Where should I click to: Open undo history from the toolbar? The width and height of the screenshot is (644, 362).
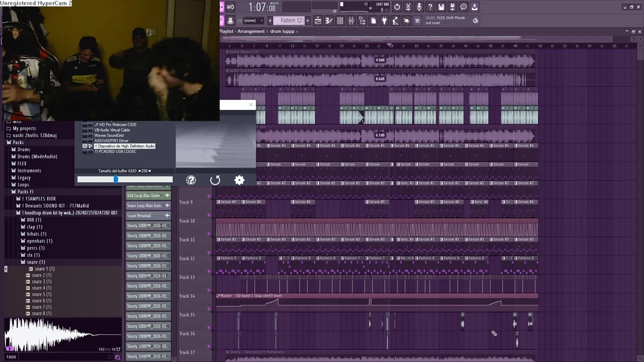(x=397, y=7)
